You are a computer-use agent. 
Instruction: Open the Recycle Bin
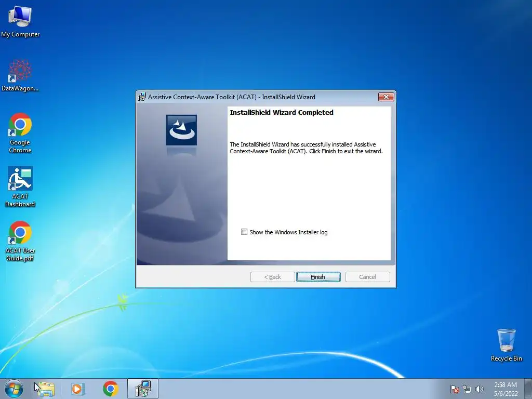point(506,345)
